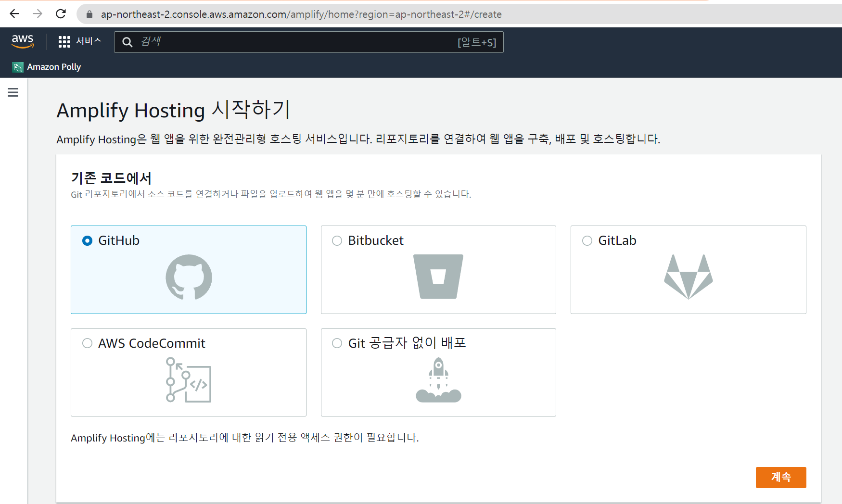Click the GitLab fox logo
Viewport: 842px width, 504px height.
689,277
